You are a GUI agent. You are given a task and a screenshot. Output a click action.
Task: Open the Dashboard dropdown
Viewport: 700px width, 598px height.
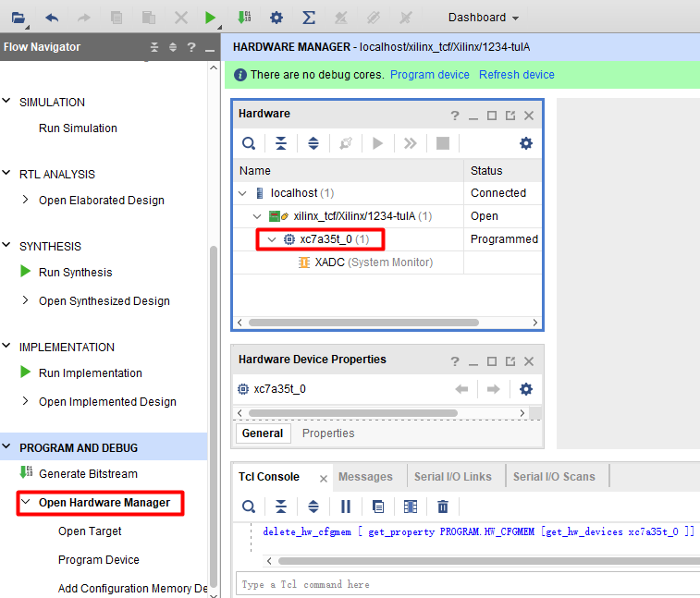pos(484,18)
